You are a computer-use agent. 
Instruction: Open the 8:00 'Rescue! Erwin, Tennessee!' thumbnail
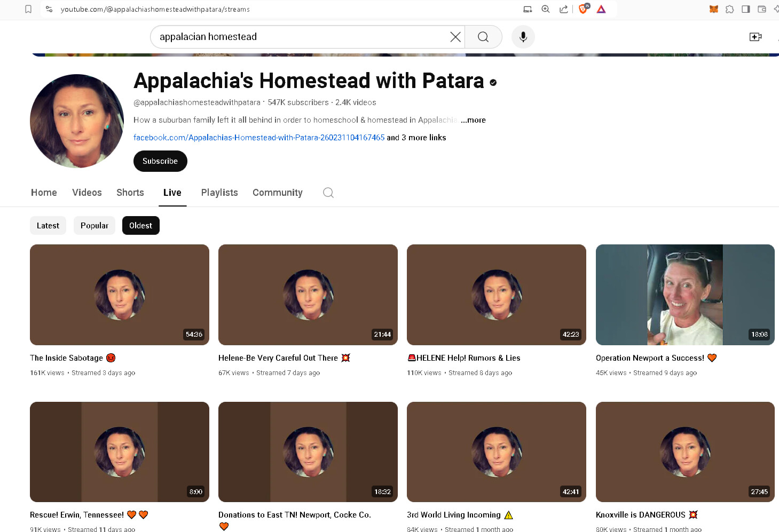[120, 452]
